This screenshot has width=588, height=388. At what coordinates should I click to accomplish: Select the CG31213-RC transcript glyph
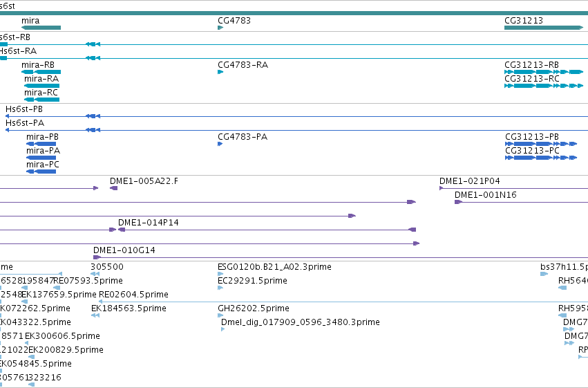544,86
